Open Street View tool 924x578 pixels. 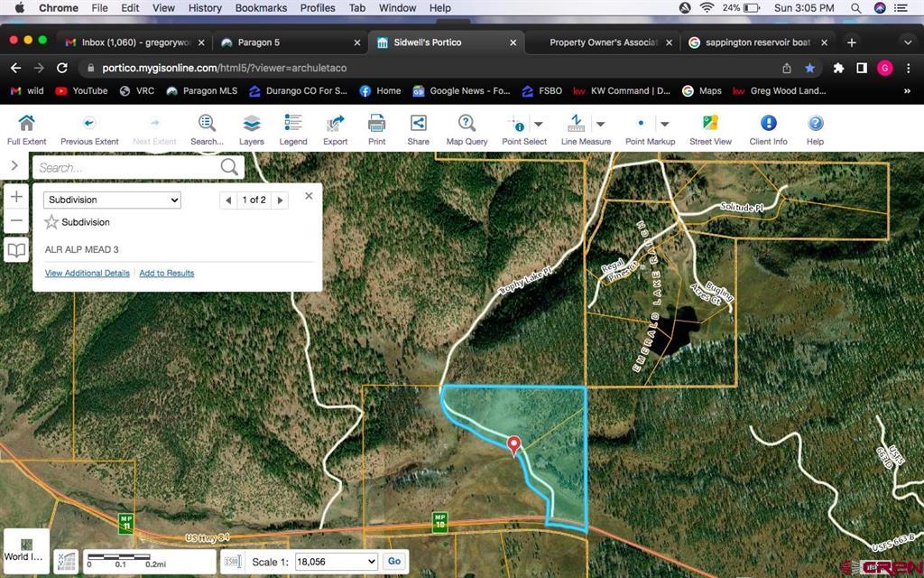tap(710, 124)
